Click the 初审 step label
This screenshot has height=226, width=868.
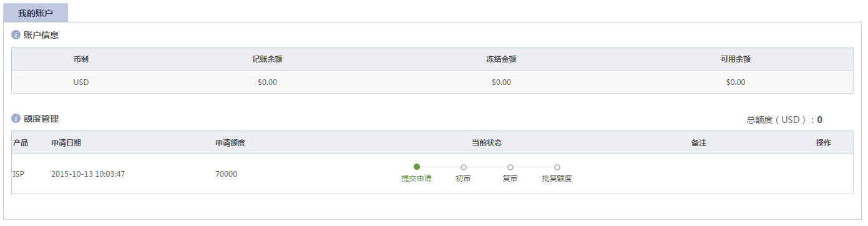[x=463, y=179]
